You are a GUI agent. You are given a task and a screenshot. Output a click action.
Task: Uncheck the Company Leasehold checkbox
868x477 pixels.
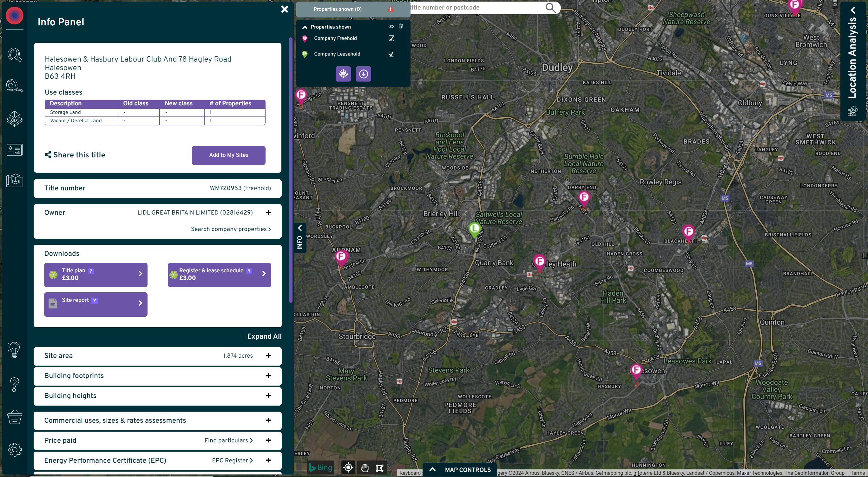[x=391, y=54]
